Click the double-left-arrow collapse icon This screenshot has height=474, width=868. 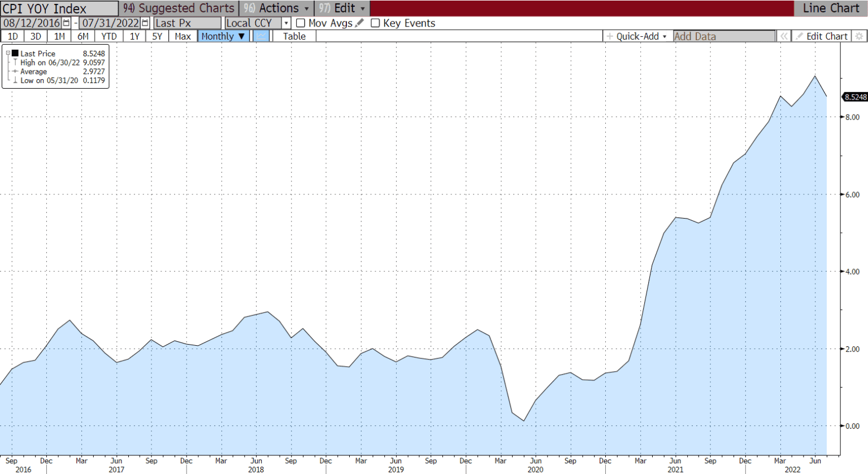784,36
